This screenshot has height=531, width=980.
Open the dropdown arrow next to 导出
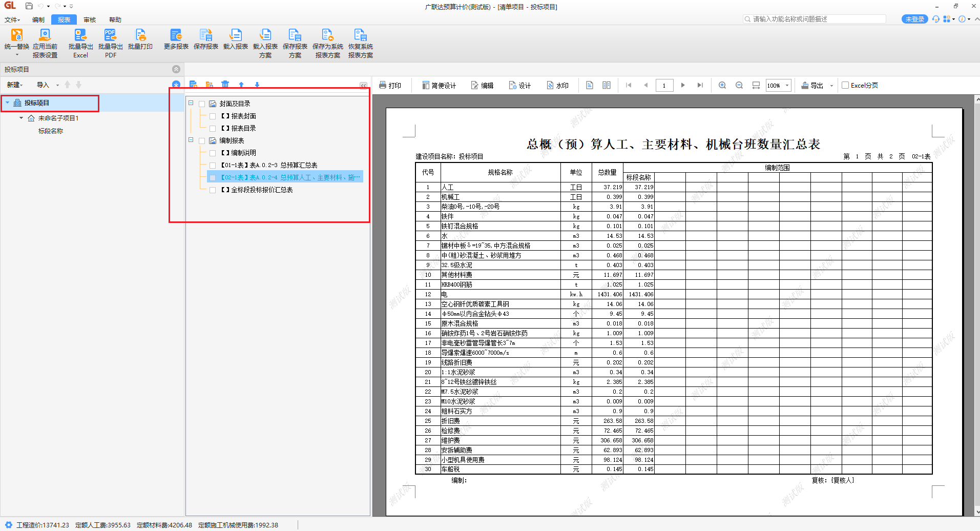[x=831, y=85]
